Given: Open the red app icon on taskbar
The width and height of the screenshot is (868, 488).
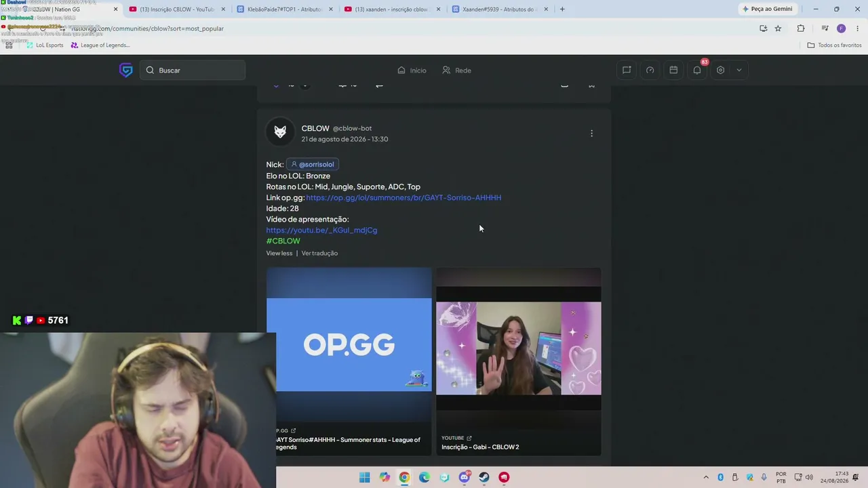Looking at the screenshot, I should click(x=504, y=477).
